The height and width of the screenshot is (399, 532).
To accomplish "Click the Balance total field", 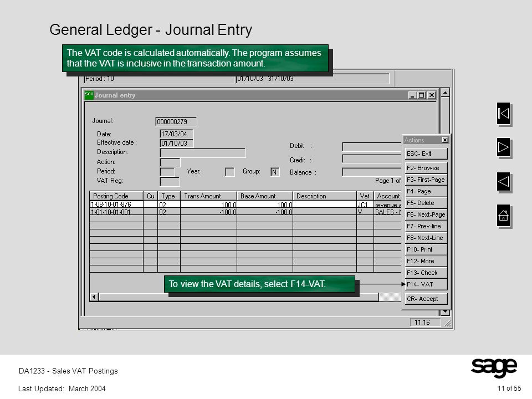I will 372,172.
